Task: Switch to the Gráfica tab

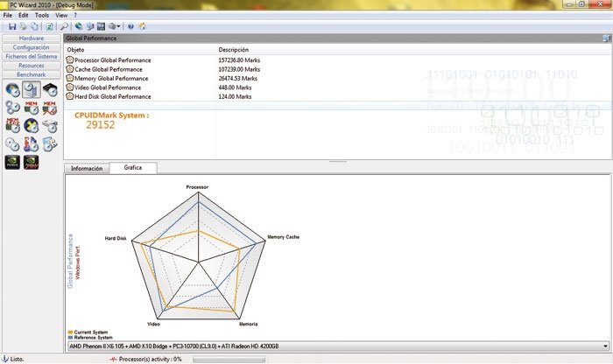Action: point(133,167)
